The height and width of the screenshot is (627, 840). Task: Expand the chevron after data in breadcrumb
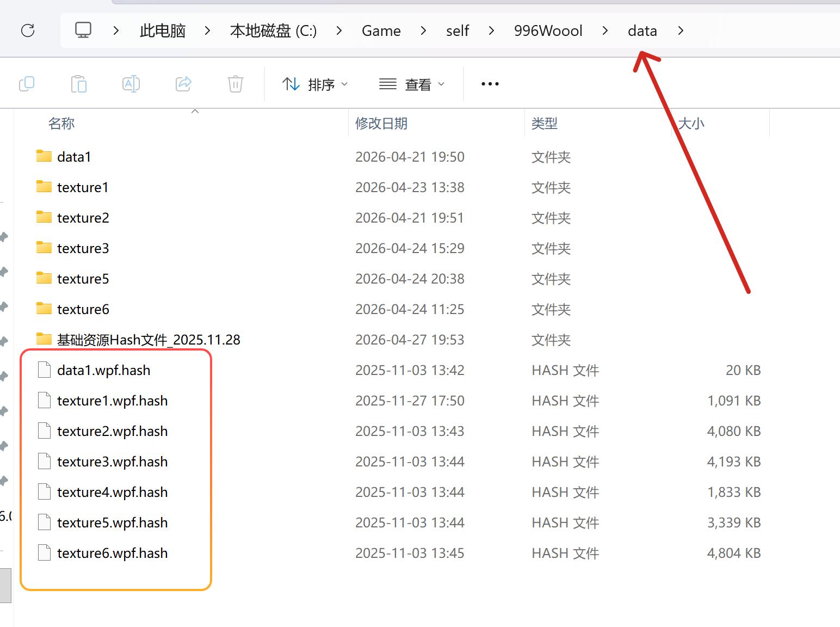click(681, 31)
